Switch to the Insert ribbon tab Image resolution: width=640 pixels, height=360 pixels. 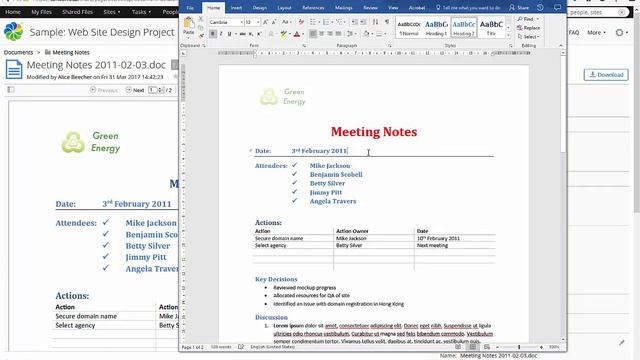coord(236,8)
